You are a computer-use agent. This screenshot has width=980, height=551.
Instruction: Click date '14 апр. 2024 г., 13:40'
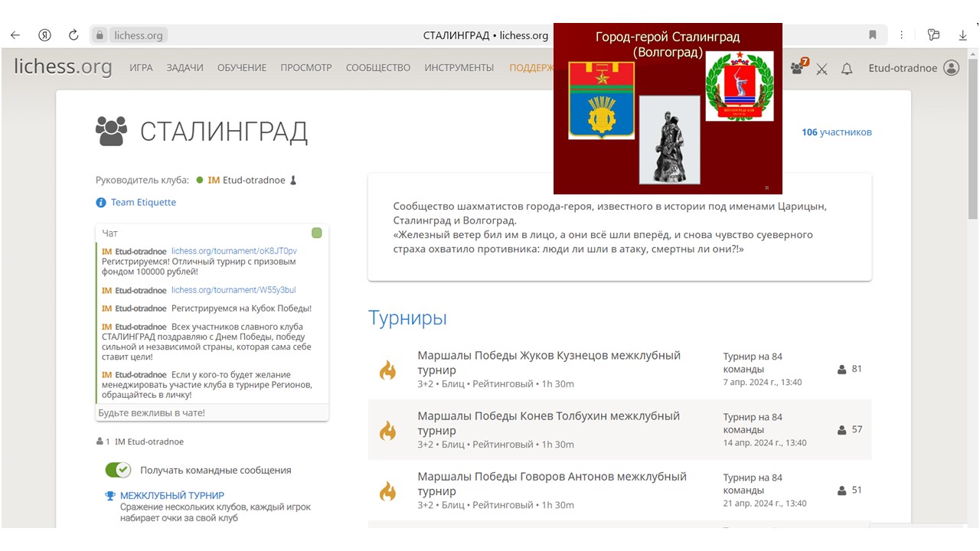pyautogui.click(x=765, y=443)
